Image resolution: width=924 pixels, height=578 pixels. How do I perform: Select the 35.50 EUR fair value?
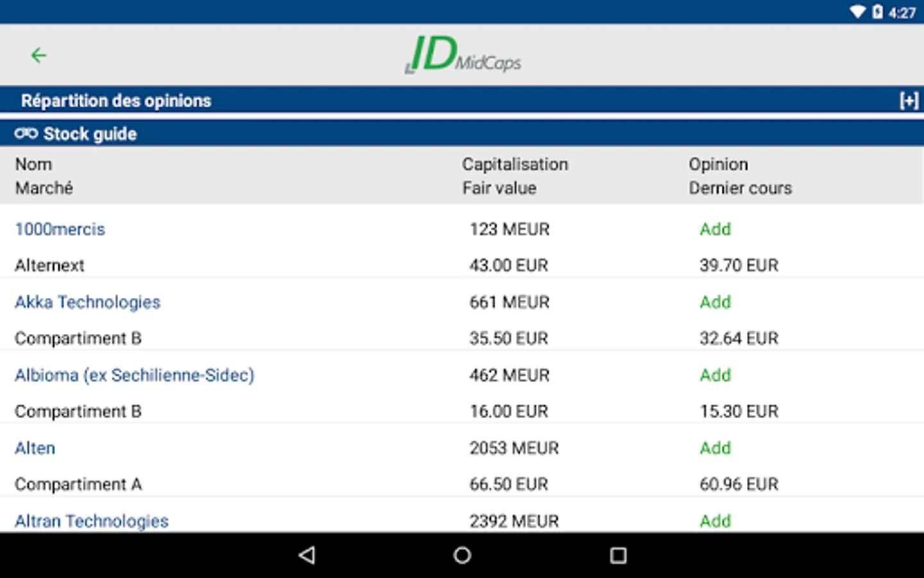point(509,338)
